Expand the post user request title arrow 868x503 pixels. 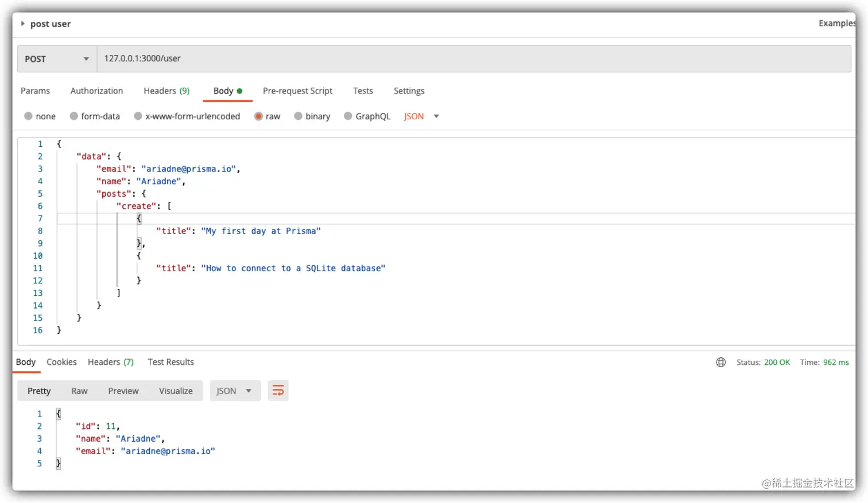tap(23, 24)
